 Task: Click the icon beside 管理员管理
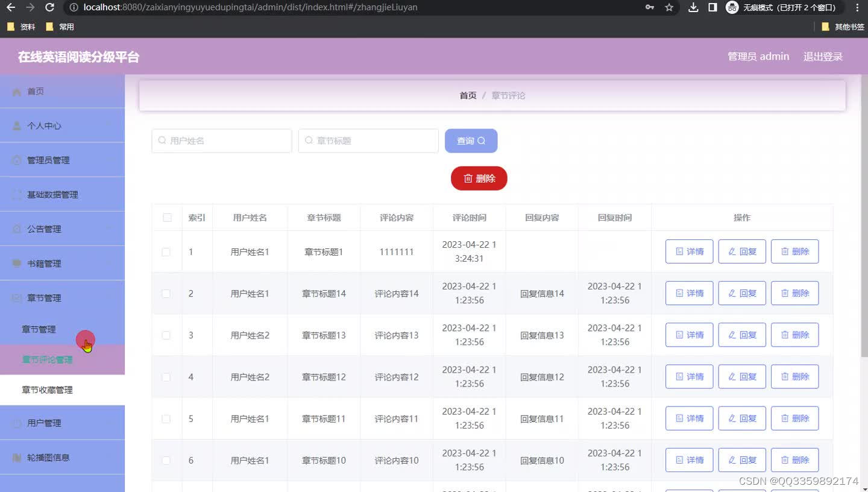tap(17, 160)
